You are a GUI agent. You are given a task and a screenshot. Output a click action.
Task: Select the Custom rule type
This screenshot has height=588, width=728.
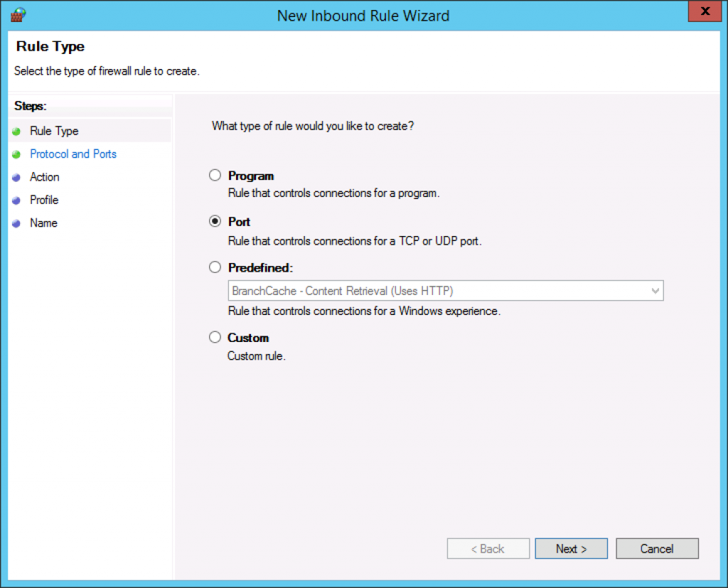point(215,337)
